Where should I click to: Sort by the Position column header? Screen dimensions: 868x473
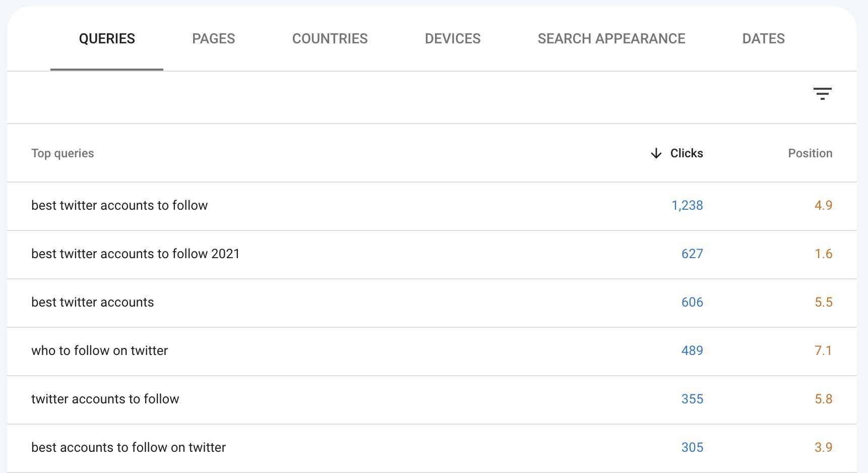(x=810, y=153)
